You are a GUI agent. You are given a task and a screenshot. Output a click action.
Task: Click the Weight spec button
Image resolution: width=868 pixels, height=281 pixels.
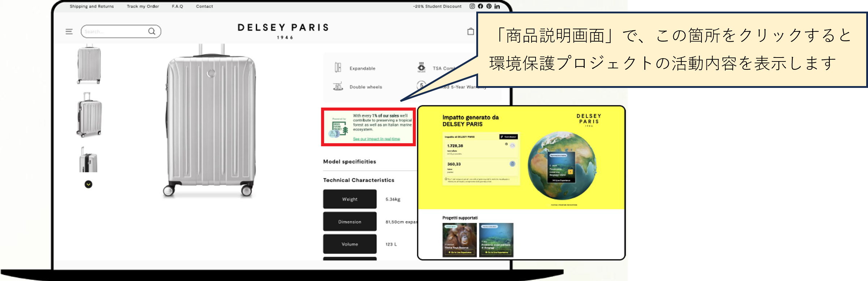click(350, 199)
